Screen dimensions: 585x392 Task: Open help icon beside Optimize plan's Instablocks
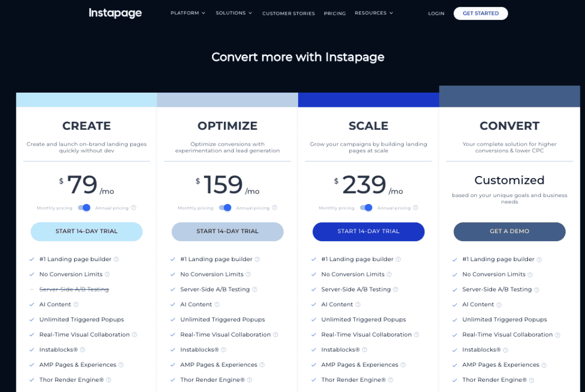(x=223, y=350)
